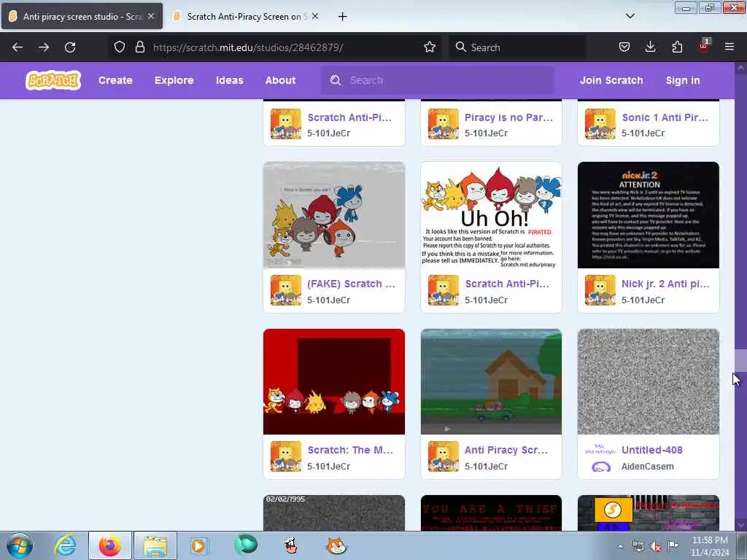Open the Explore menu item

click(x=174, y=80)
